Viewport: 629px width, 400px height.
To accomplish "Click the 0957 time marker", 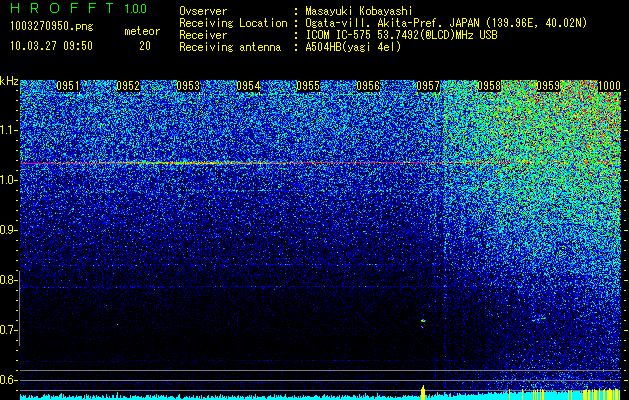I will click(428, 86).
